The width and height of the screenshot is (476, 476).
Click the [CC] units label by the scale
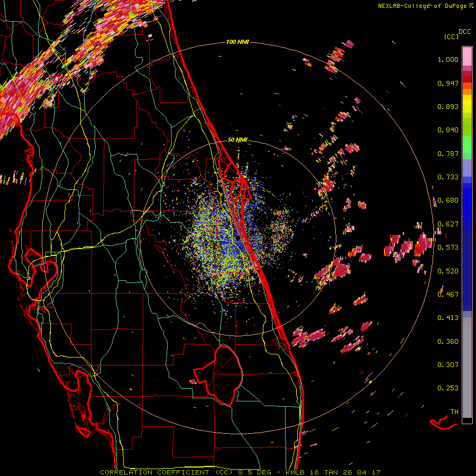451,36
